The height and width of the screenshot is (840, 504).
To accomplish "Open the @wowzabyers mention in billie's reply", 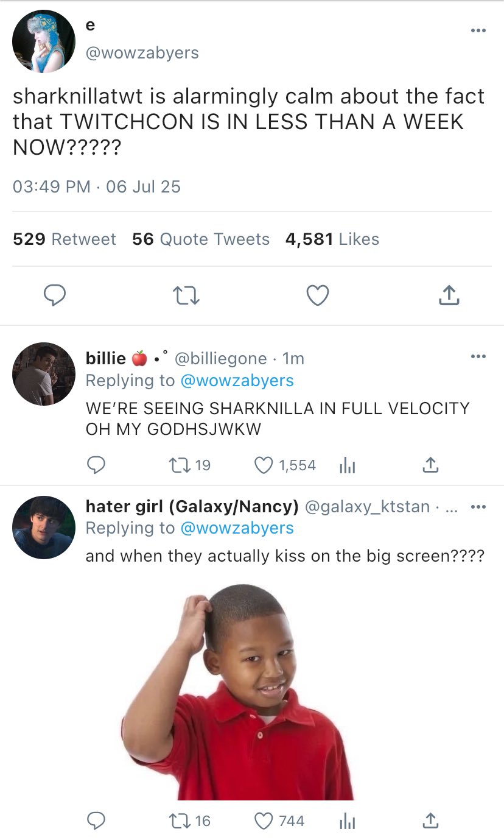I will coord(237,381).
